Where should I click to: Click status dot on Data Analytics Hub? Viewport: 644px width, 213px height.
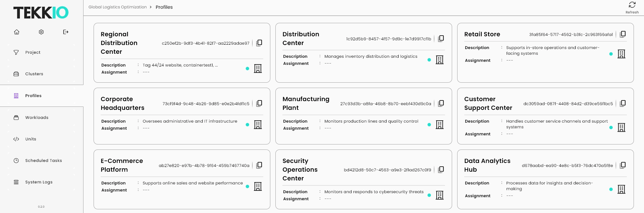[611, 189]
